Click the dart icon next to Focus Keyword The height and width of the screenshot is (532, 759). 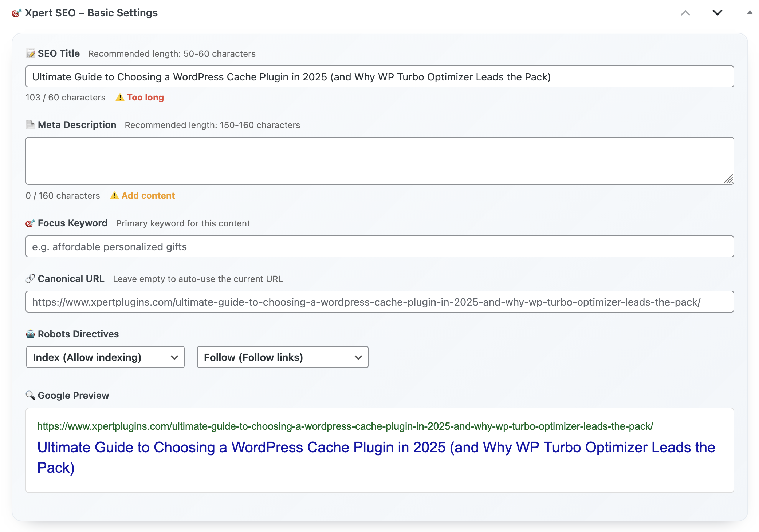[x=30, y=223]
